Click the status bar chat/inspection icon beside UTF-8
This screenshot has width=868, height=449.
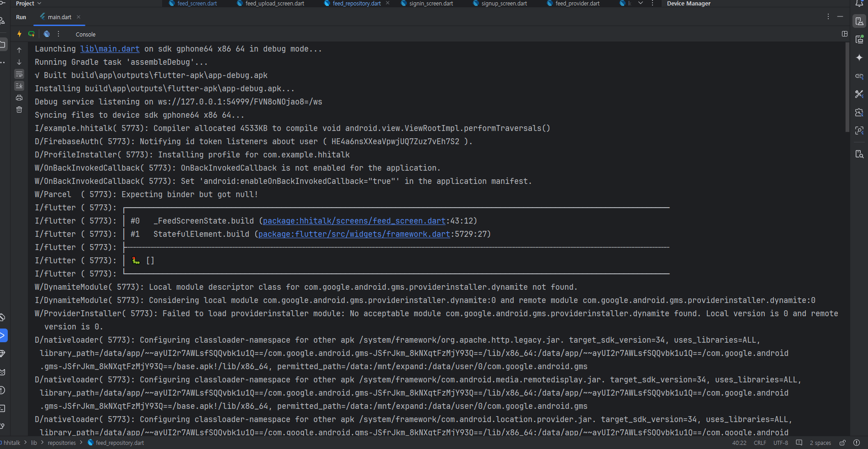pyautogui.click(x=799, y=443)
